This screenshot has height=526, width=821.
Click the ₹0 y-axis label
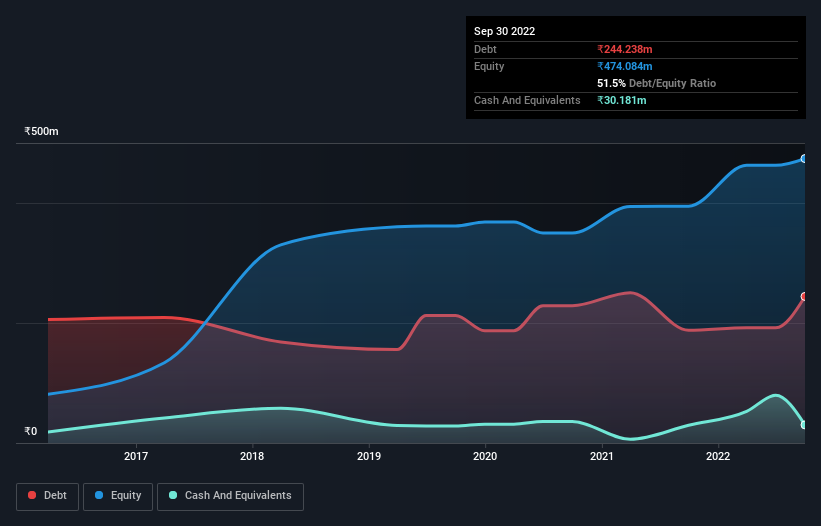click(x=31, y=431)
